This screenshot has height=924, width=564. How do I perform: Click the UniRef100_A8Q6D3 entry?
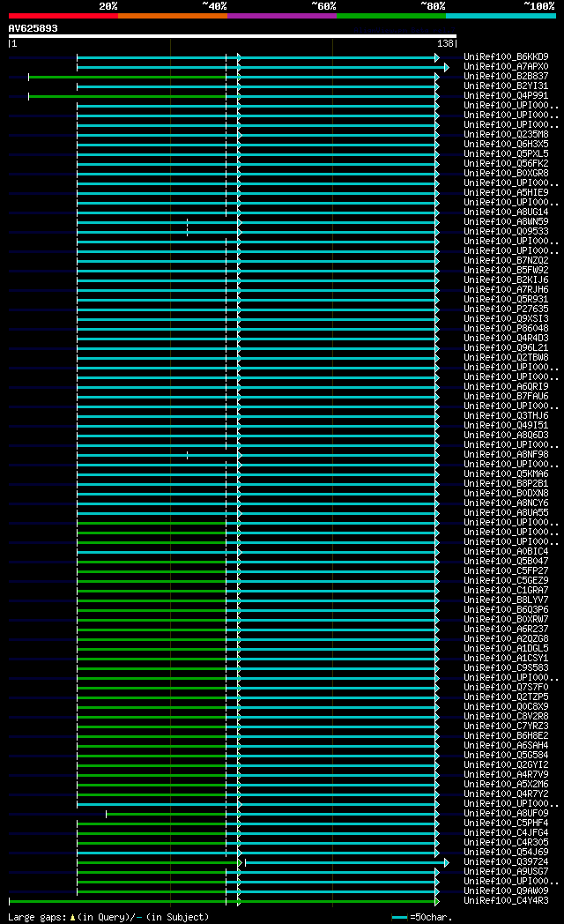(506, 436)
